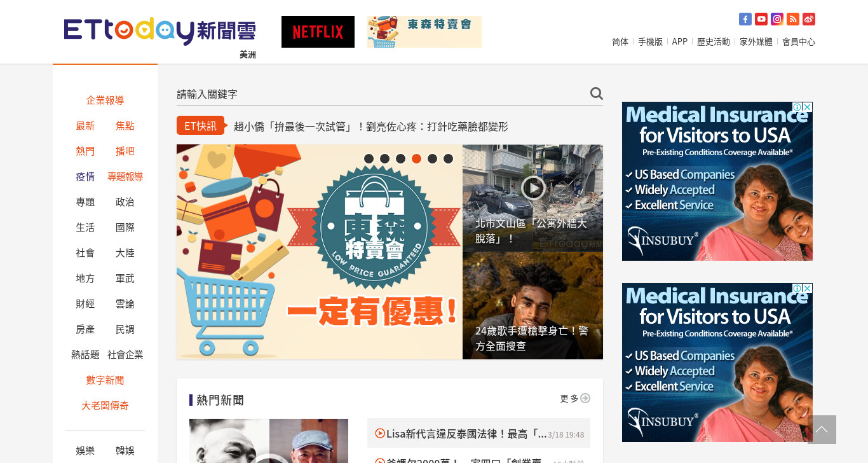Select first carousel dot
868x463 pixels.
(369, 158)
